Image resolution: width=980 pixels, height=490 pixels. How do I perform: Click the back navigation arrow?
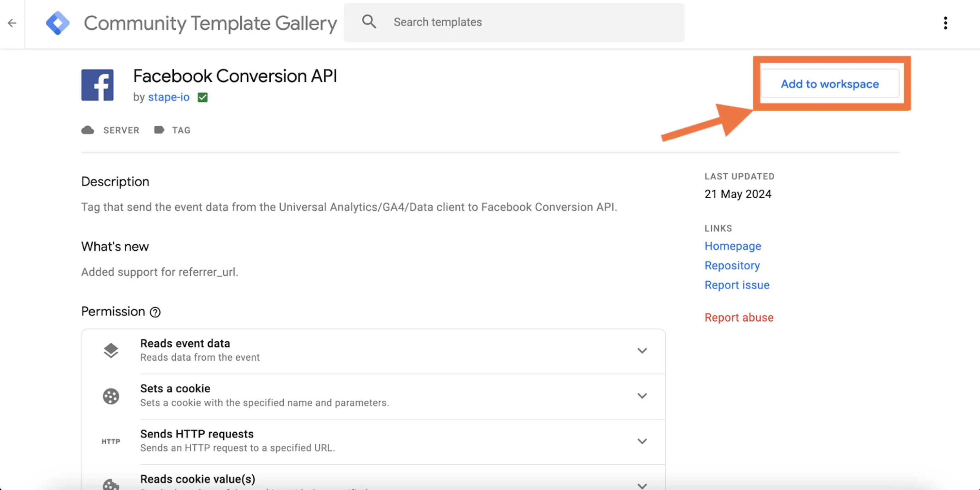click(x=13, y=23)
